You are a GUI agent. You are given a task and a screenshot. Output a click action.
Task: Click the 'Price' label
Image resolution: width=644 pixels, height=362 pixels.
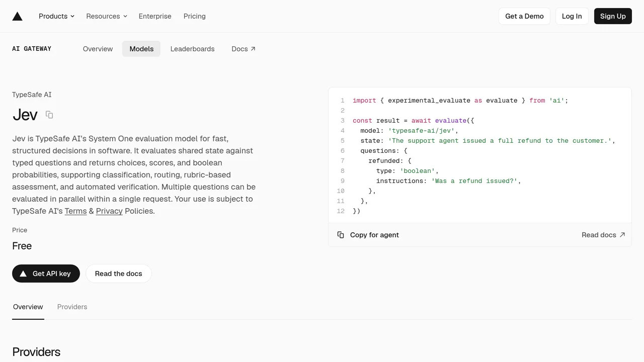point(20,230)
